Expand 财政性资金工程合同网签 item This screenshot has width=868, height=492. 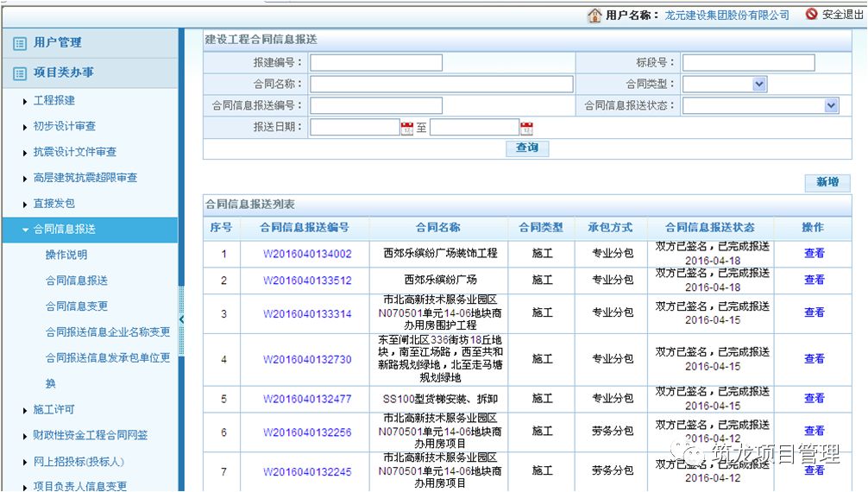point(25,437)
